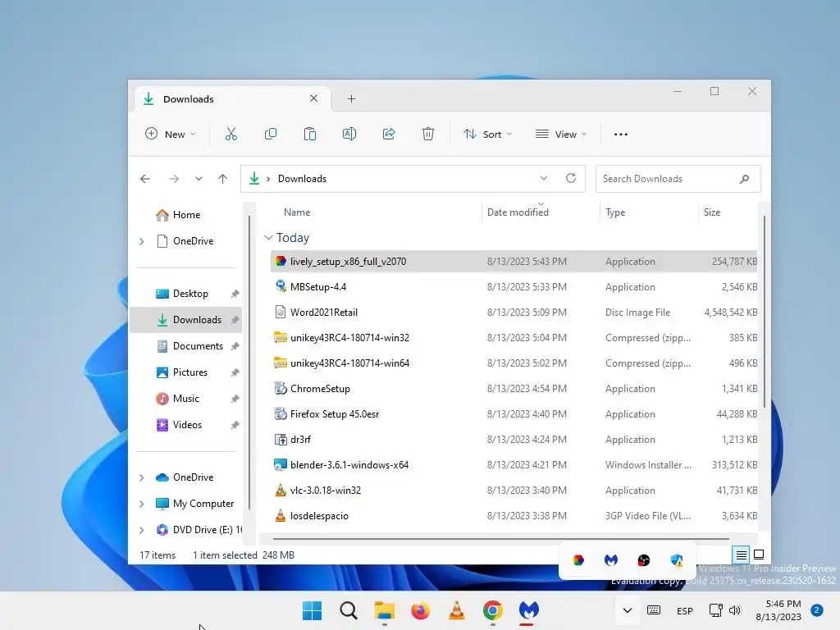Select the ChromeSetup application
Image resolution: width=840 pixels, height=630 pixels.
[x=514, y=389]
